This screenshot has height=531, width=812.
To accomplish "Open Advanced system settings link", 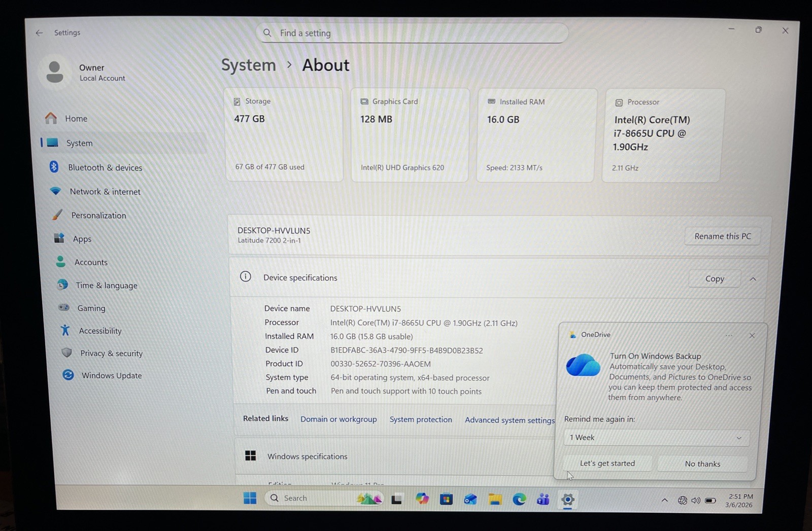I will [510, 420].
